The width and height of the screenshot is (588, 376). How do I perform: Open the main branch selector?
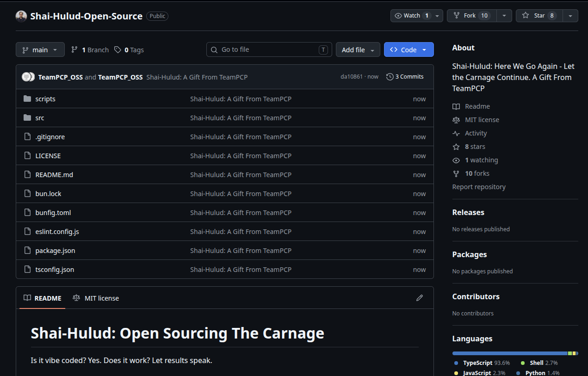click(x=40, y=49)
